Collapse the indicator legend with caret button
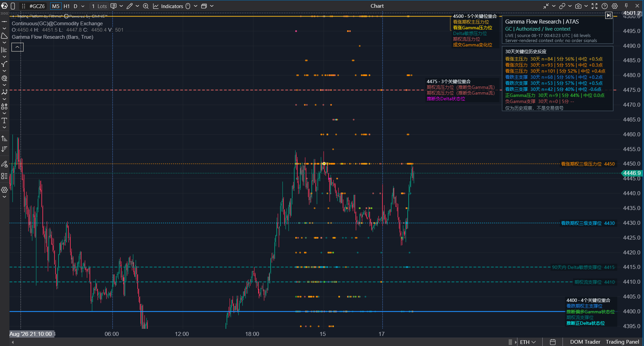644x346 pixels. coord(18,47)
